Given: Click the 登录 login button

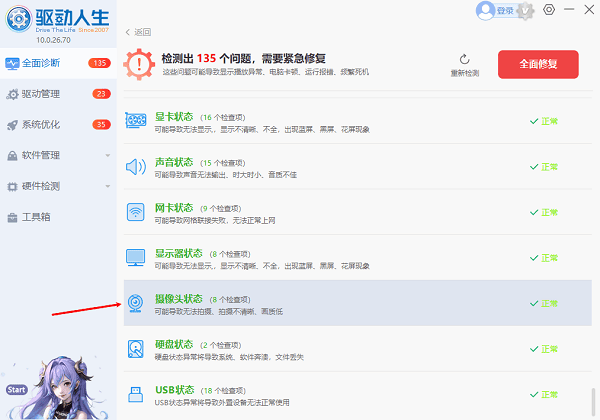Looking at the screenshot, I should (x=505, y=11).
